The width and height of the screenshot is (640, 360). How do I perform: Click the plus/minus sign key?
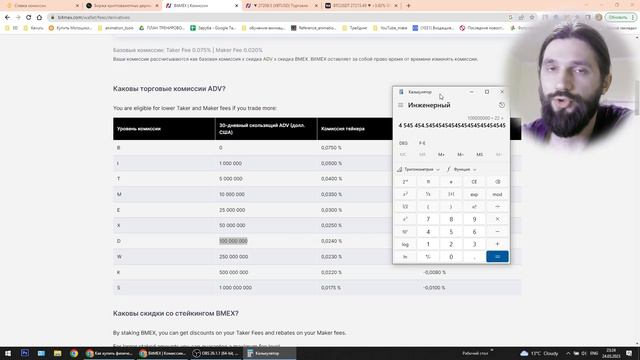coord(428,257)
